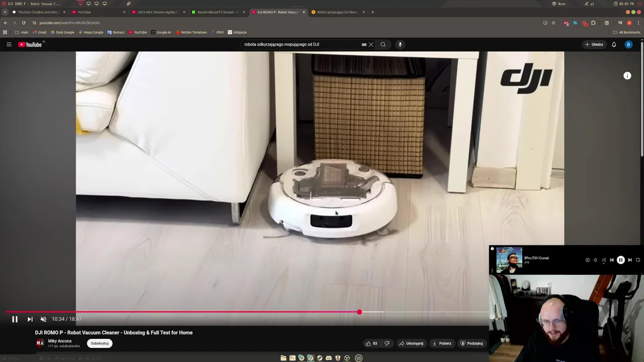Click the browser address bar URL
This screenshot has width=644, height=362.
(69, 23)
